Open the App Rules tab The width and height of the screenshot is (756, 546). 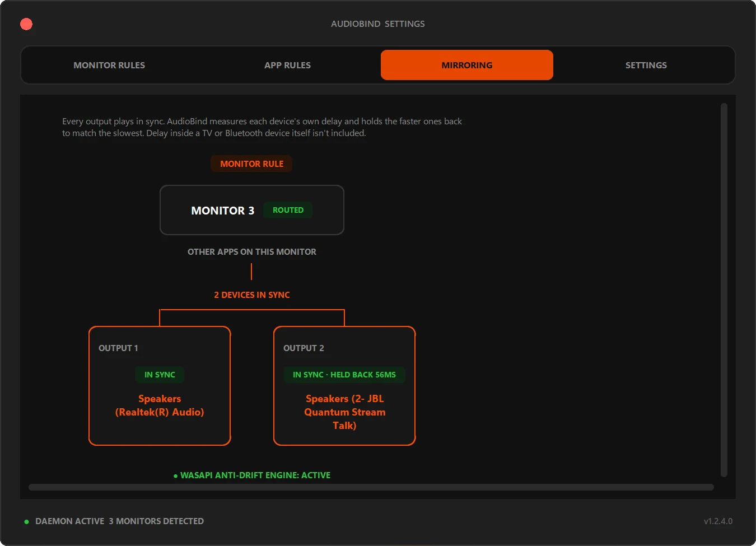pos(288,65)
